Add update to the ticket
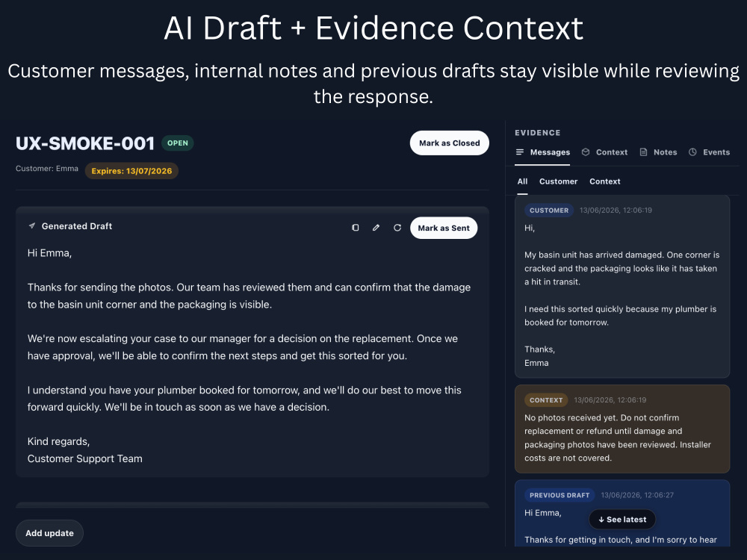Screen dimensions: 747x560 click(49, 533)
